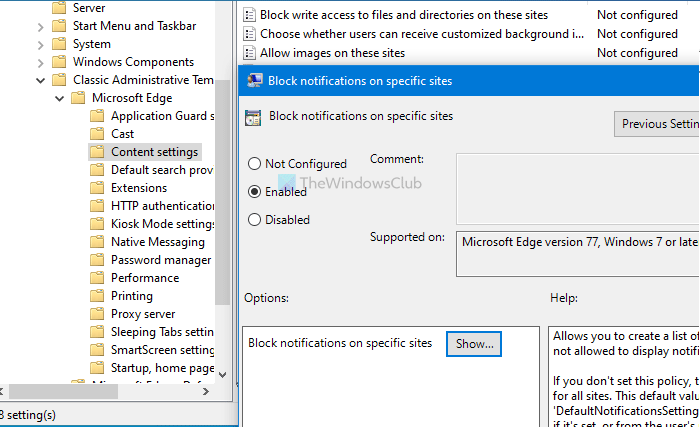The height and width of the screenshot is (427, 700).
Task: Expand the Start Menu and Taskbar node
Action: (x=41, y=26)
